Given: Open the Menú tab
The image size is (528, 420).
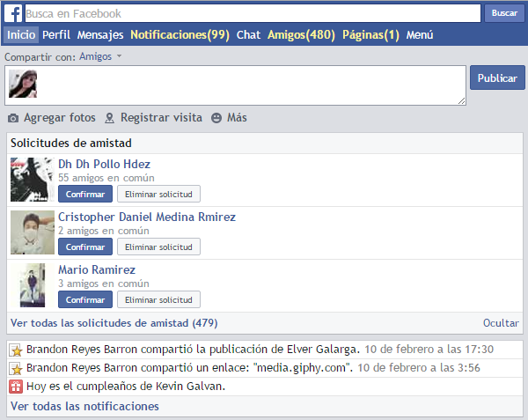Looking at the screenshot, I should tap(420, 34).
